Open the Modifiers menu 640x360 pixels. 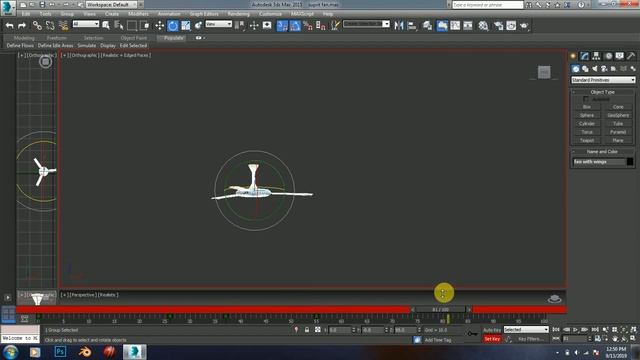(x=138, y=13)
